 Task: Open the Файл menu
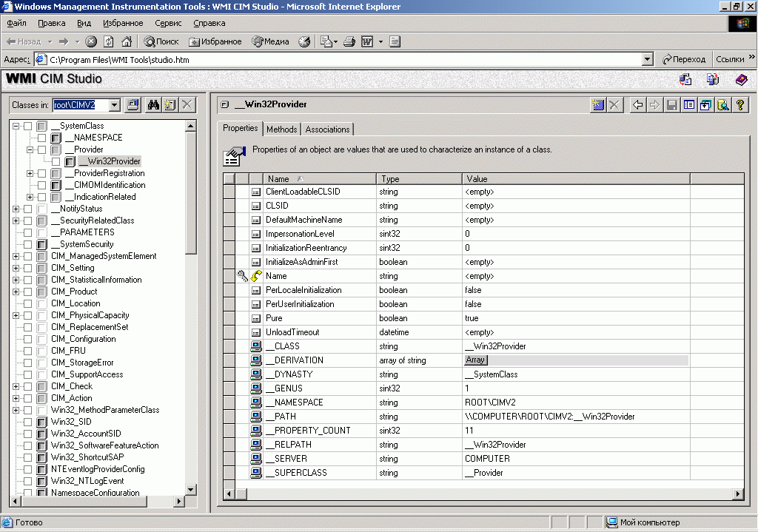[x=16, y=23]
